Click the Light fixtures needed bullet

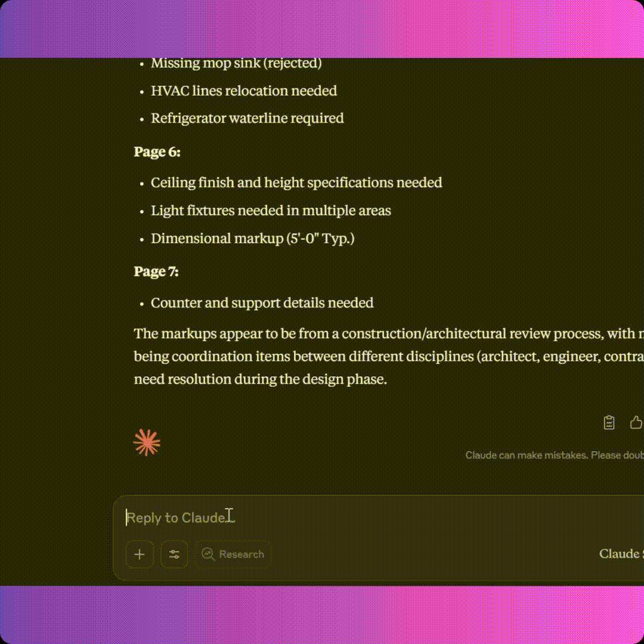tap(271, 210)
